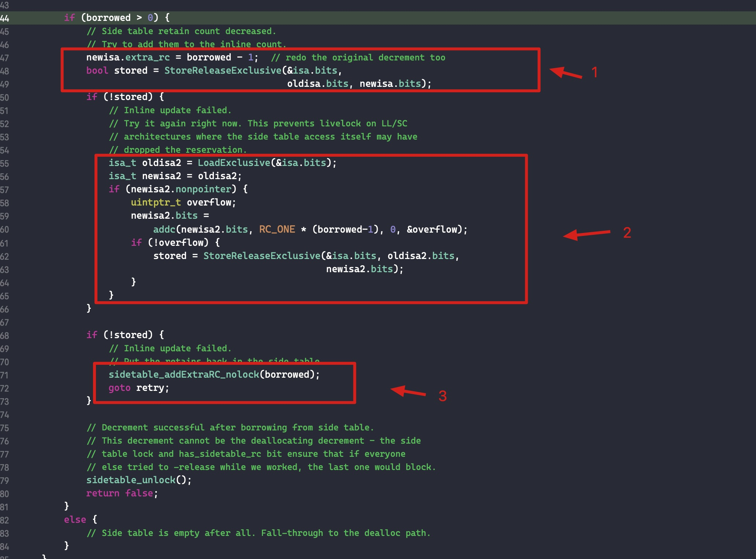Click the 'uintptr_t overflow;' declaration
Image resolution: width=756 pixels, height=559 pixels.
coord(183,203)
